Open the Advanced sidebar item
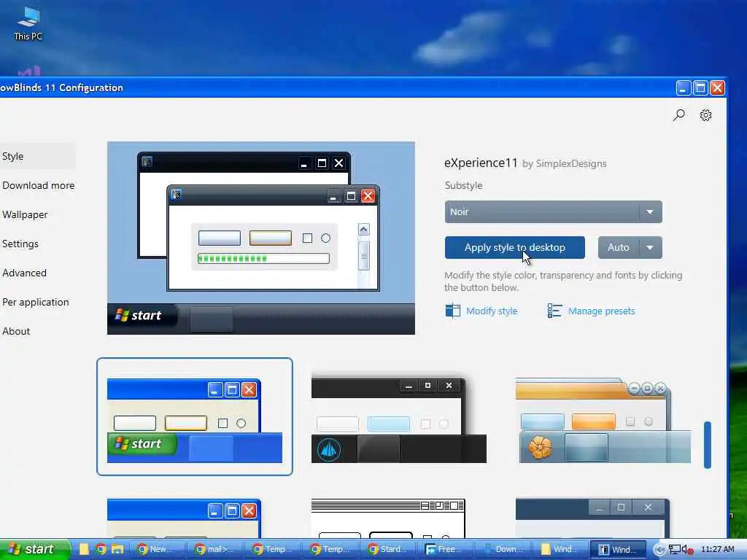This screenshot has width=747, height=560. tap(24, 273)
